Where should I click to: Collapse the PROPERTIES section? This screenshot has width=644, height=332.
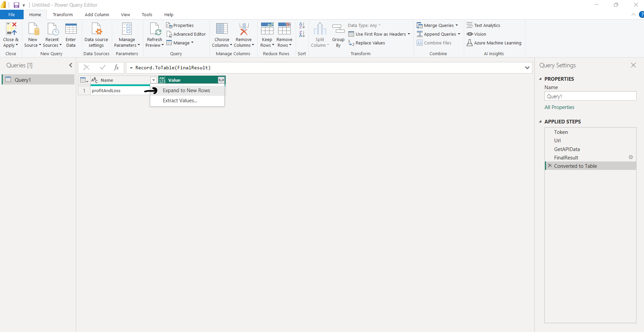[540, 79]
